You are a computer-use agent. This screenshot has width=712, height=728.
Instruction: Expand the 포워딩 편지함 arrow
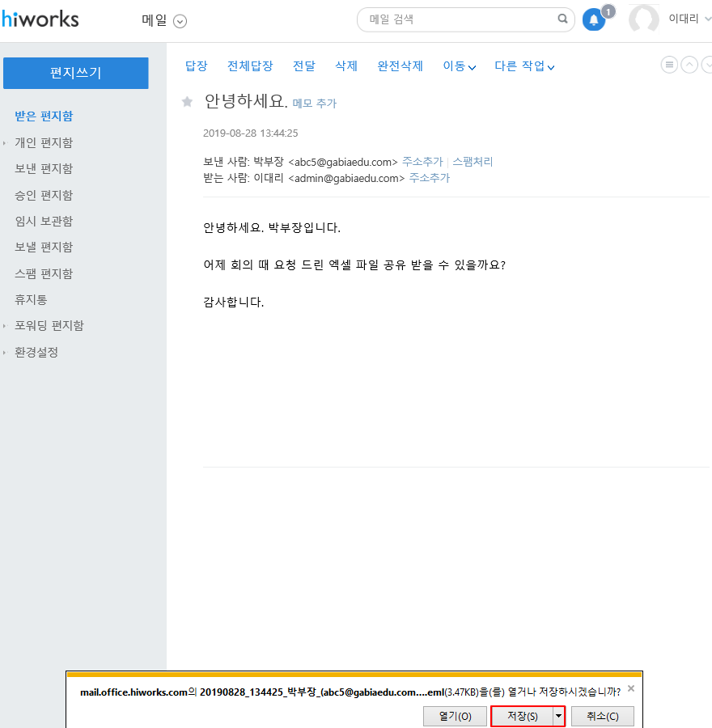[x=5, y=326]
